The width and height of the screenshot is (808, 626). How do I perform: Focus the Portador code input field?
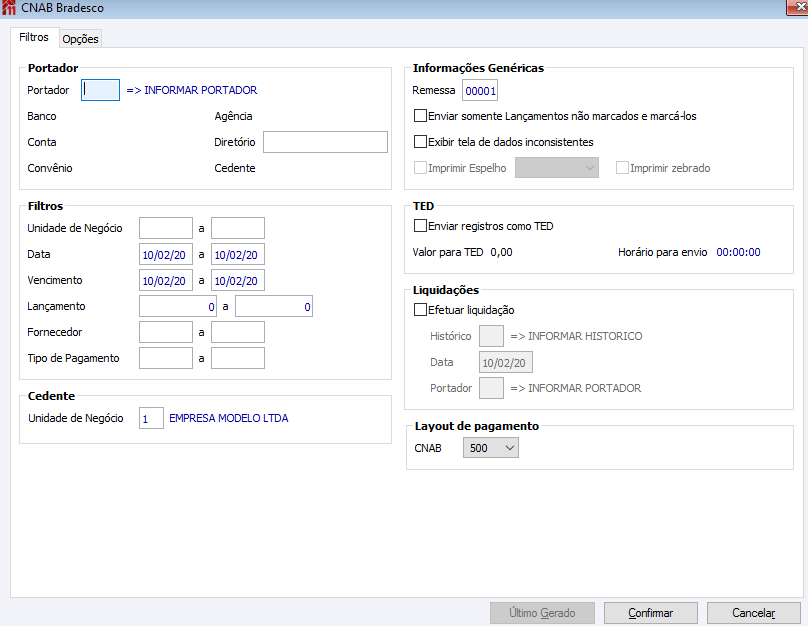point(100,90)
